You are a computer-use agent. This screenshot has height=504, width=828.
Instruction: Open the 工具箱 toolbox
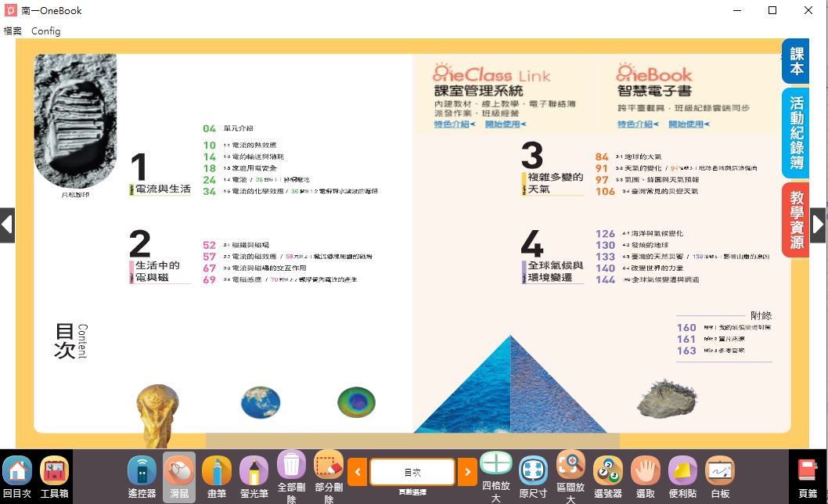click(54, 477)
